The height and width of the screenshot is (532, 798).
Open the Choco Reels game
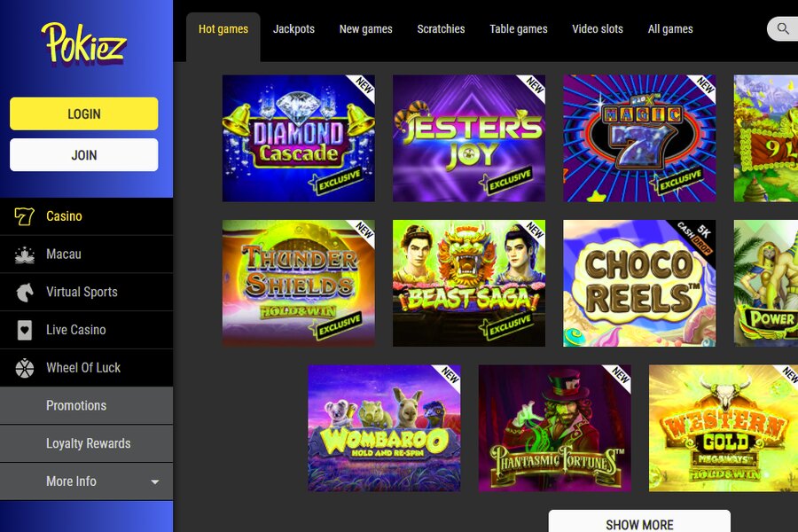tap(639, 283)
